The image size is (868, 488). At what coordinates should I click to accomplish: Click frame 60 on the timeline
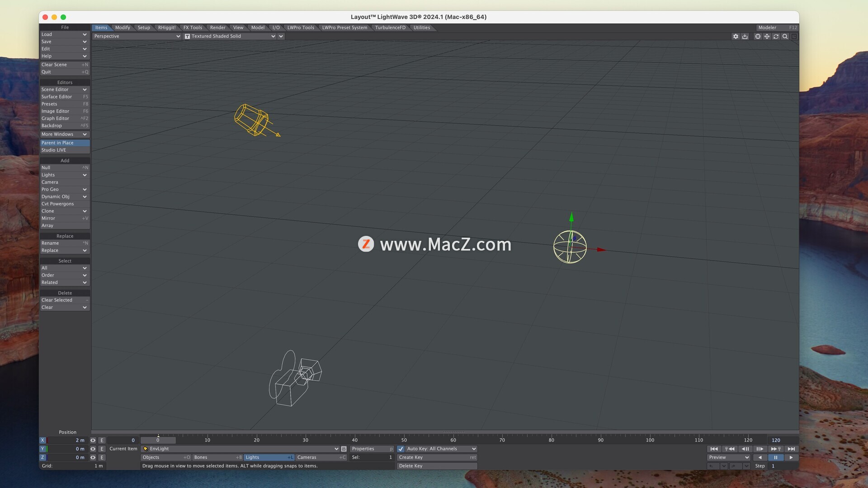[453, 440]
